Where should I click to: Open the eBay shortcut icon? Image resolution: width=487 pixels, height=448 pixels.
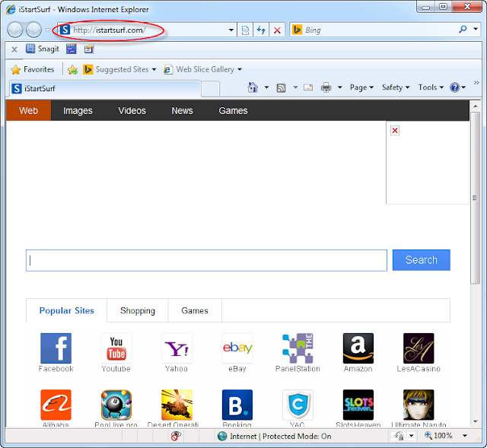pos(237,348)
